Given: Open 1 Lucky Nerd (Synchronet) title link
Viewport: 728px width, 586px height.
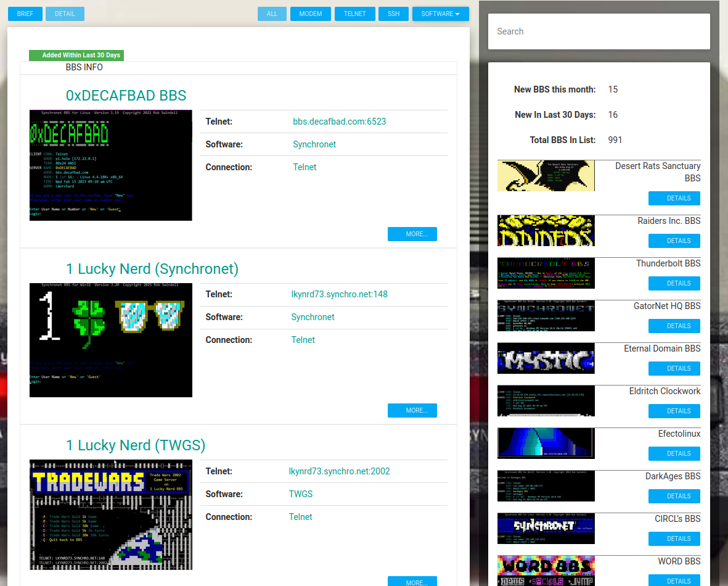Looking at the screenshot, I should (x=152, y=268).
